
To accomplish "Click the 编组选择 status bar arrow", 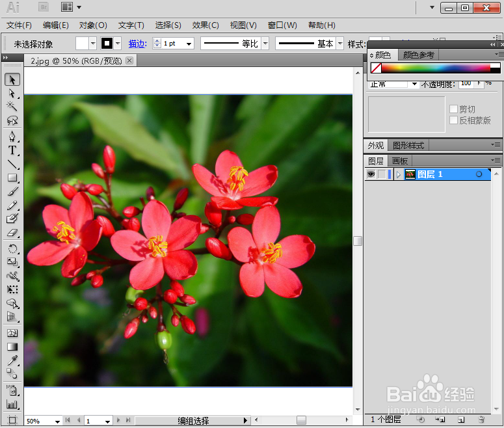I will [x=245, y=421].
